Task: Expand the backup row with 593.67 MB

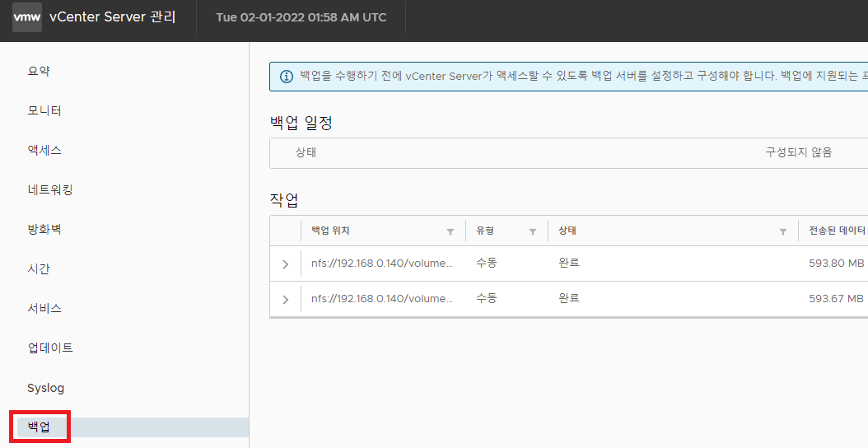Action: pos(286,300)
